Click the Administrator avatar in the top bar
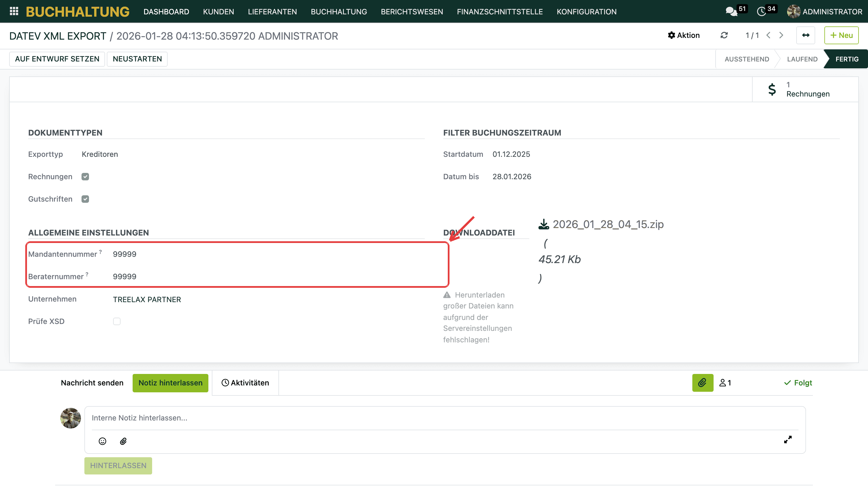 point(794,11)
